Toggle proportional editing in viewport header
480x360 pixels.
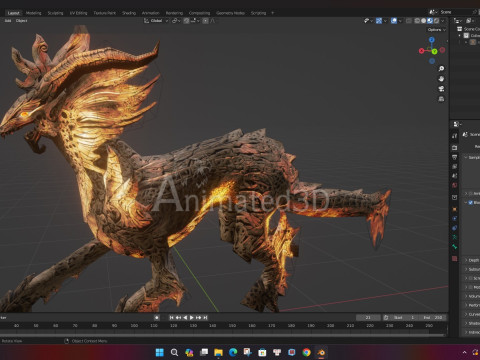tap(205, 21)
